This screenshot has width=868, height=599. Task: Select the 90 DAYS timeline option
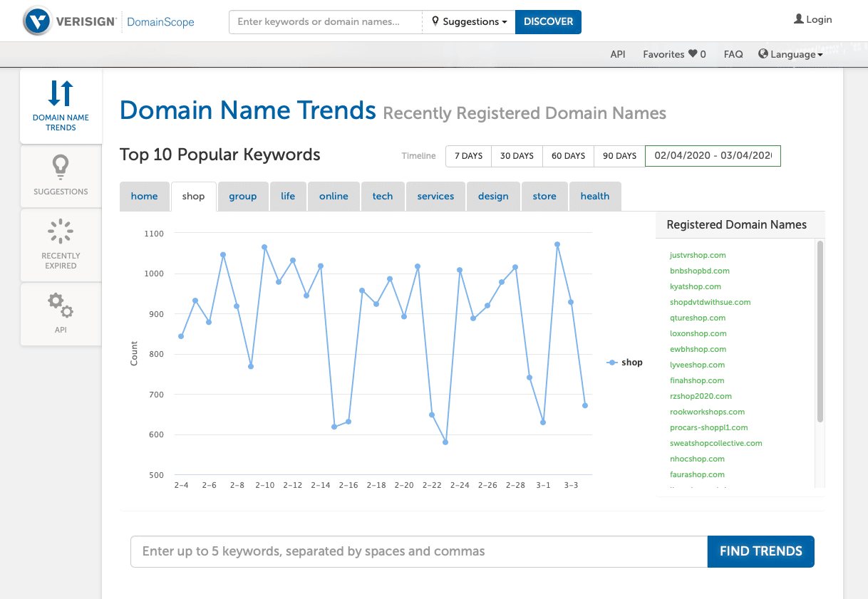click(x=619, y=156)
